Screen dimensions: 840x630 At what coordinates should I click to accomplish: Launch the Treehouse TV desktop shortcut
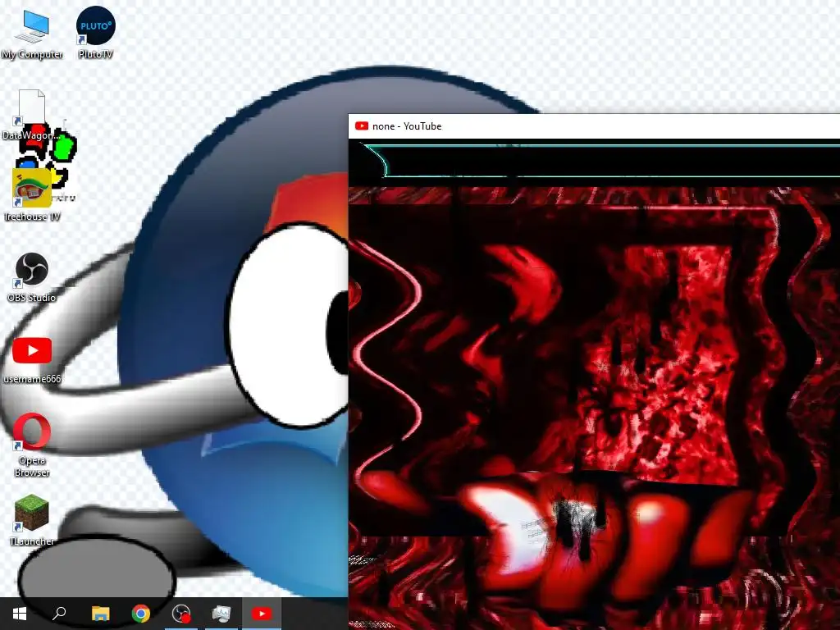pyautogui.click(x=32, y=195)
